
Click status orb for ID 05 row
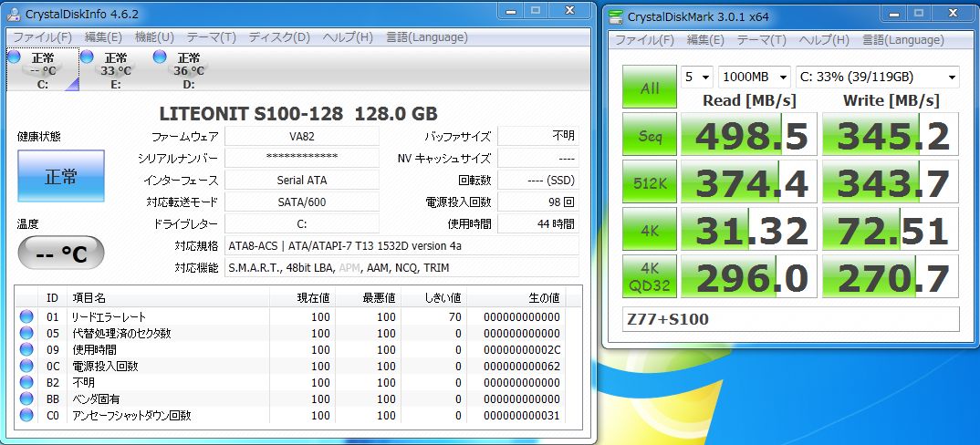(26, 333)
